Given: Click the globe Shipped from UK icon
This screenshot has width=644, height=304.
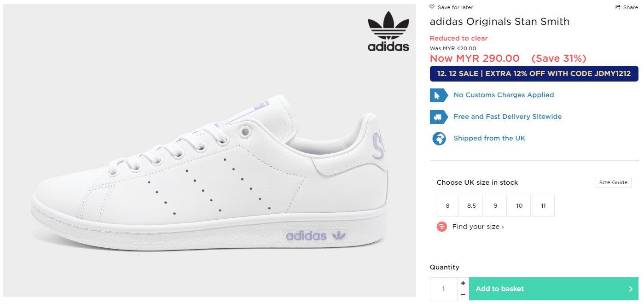Looking at the screenshot, I should coord(439,138).
